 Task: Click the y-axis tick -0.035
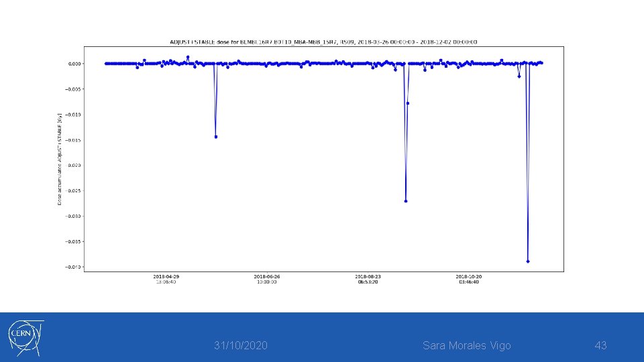point(73,241)
